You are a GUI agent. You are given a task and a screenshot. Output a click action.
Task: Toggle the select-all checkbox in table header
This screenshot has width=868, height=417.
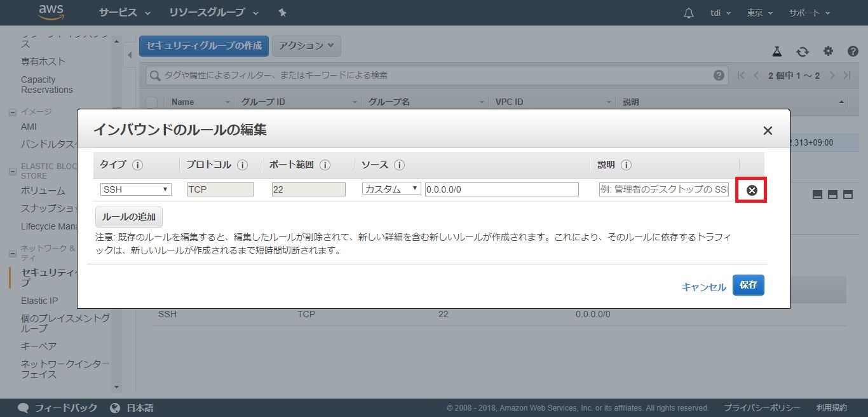coord(152,102)
